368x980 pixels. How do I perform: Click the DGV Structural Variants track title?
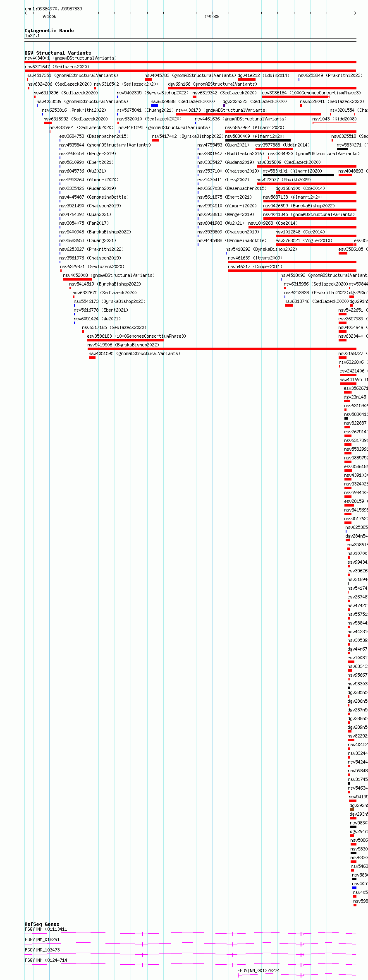tap(58, 53)
